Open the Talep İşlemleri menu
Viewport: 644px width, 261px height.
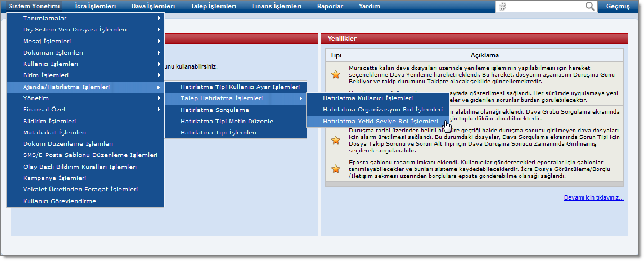(213, 6)
